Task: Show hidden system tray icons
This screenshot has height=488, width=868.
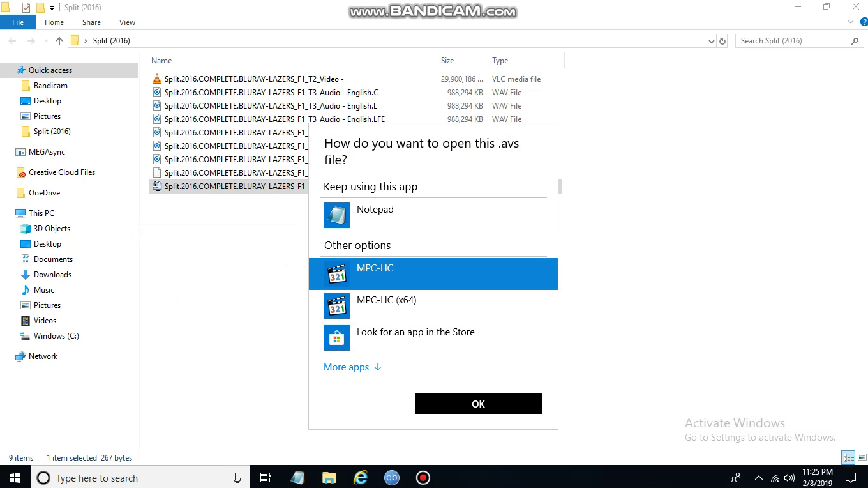Action: 759,478
